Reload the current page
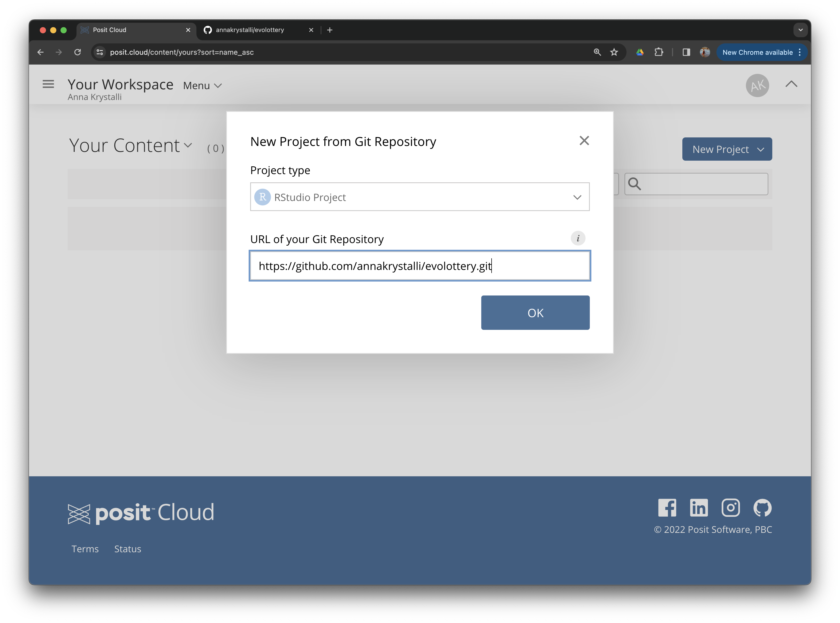The width and height of the screenshot is (840, 623). (x=77, y=52)
